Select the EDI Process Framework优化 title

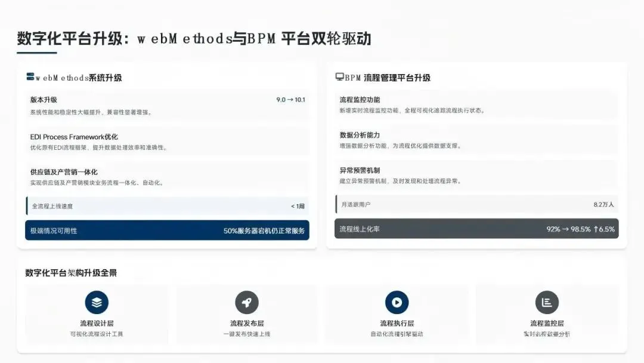click(x=74, y=137)
